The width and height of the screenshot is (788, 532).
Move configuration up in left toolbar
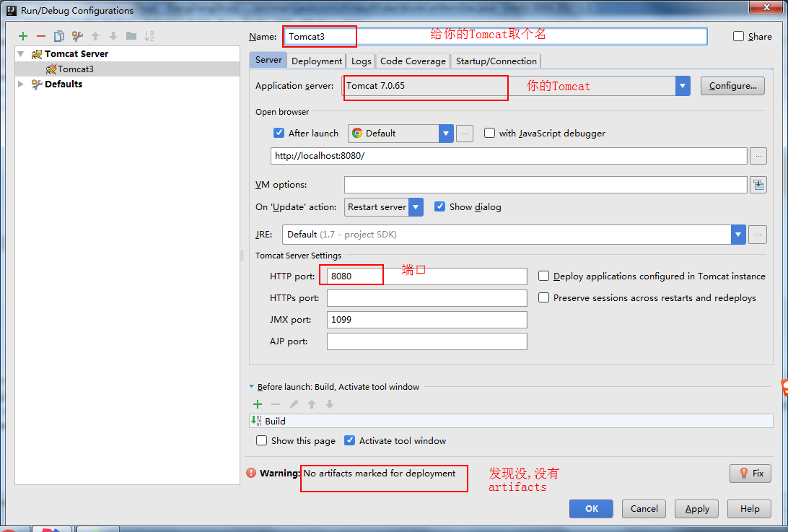click(95, 35)
